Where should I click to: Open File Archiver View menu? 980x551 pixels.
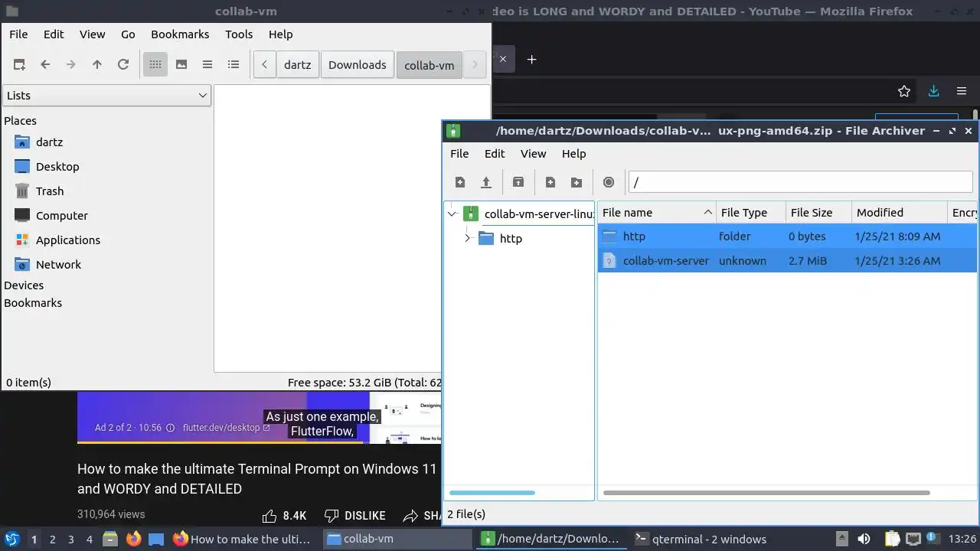coord(533,154)
